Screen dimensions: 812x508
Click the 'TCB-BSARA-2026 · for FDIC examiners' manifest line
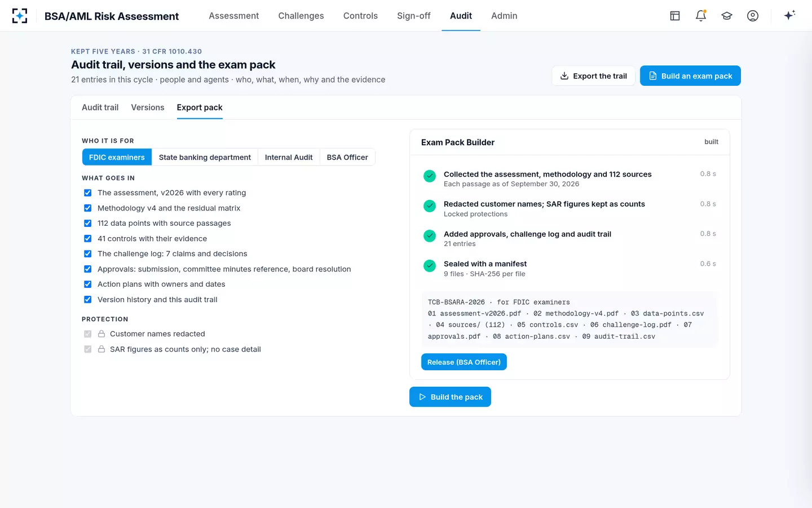pos(499,303)
